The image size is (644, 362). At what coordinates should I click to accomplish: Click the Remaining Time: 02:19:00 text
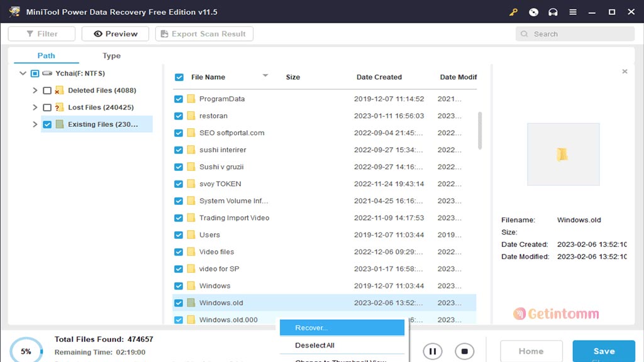click(x=100, y=352)
